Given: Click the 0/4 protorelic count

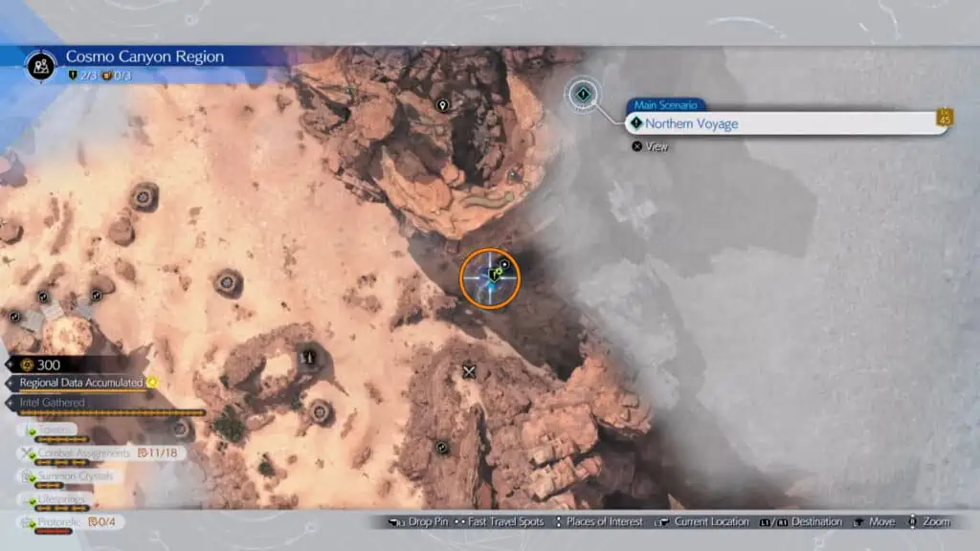Looking at the screenshot, I should coord(107,521).
